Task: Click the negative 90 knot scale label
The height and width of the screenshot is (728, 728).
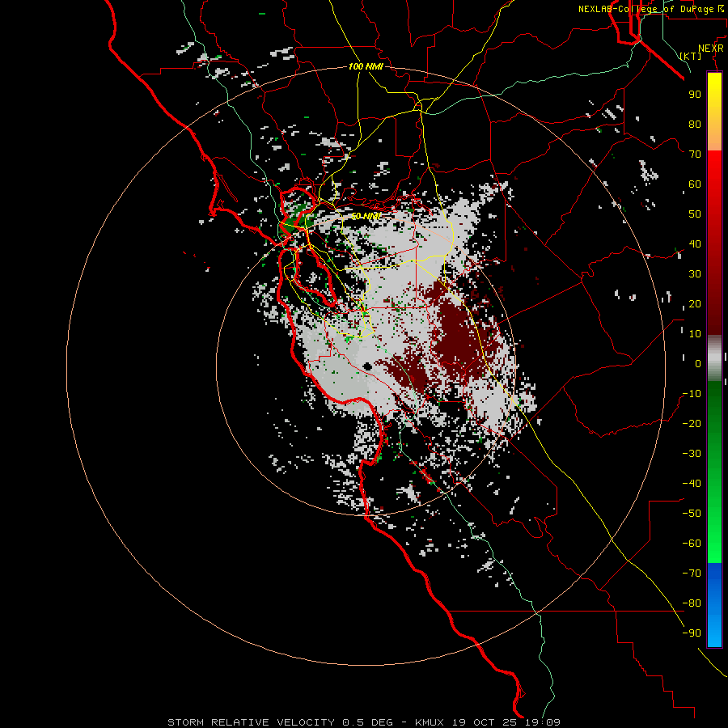Action: tap(692, 633)
